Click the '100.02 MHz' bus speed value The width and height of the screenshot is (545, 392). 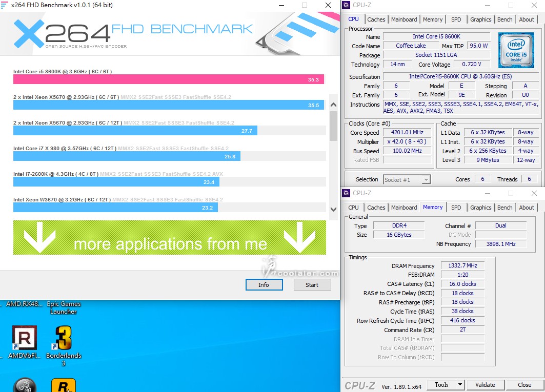(x=407, y=151)
